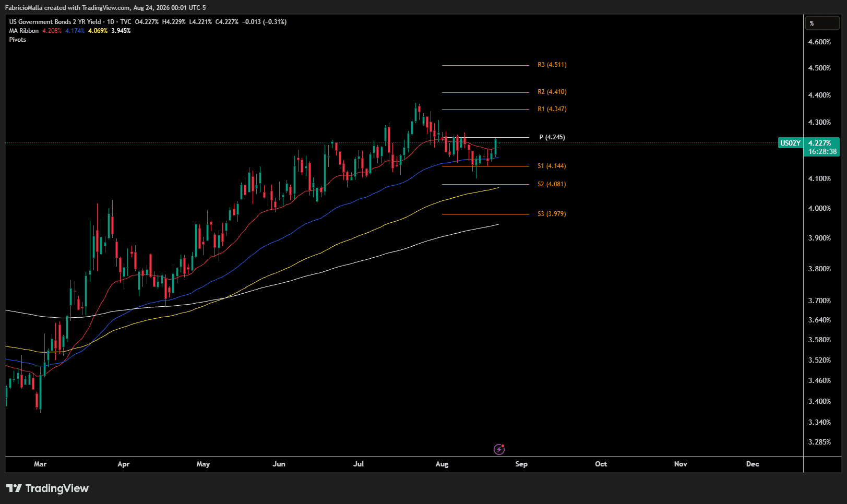
Task: Click the Oct label on the time axis
Action: 601,464
